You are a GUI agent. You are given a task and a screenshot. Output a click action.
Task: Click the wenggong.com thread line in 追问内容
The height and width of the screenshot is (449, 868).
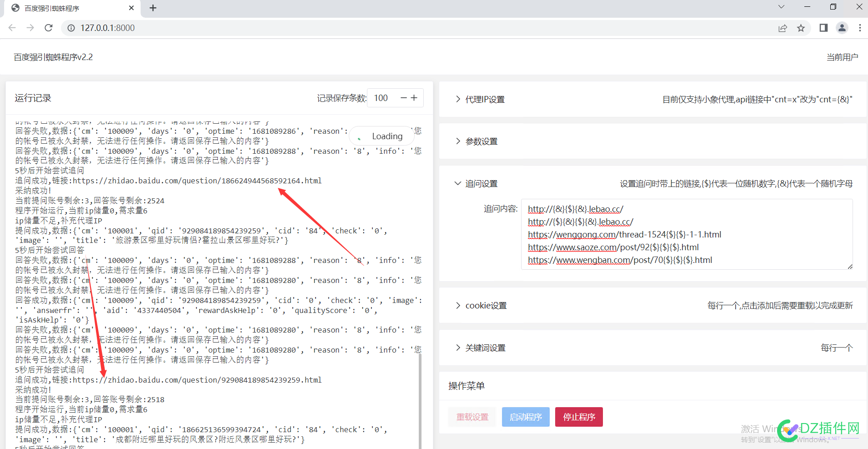[624, 235]
